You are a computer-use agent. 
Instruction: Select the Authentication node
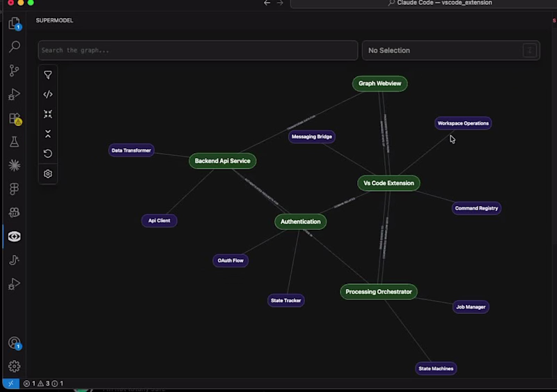coord(301,221)
